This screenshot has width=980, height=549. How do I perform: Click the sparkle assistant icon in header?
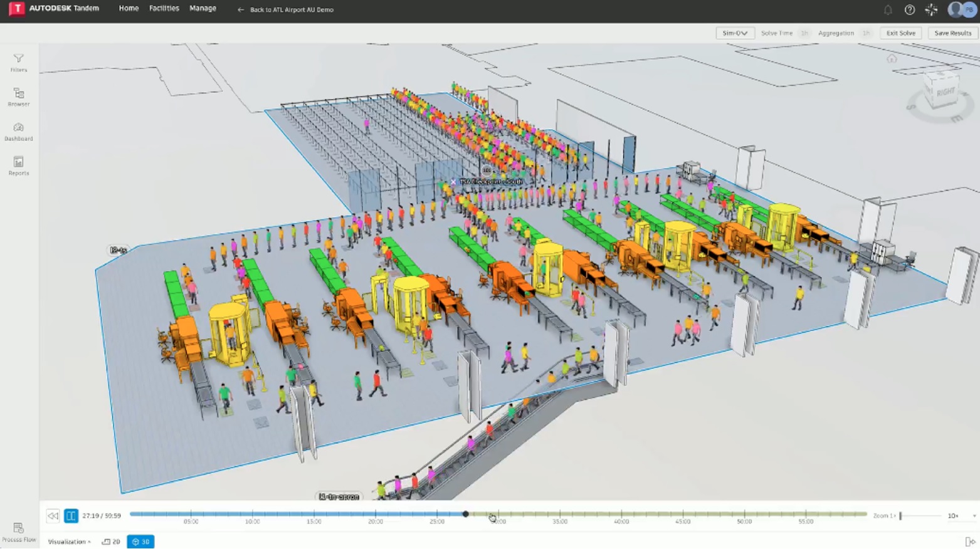[932, 9]
